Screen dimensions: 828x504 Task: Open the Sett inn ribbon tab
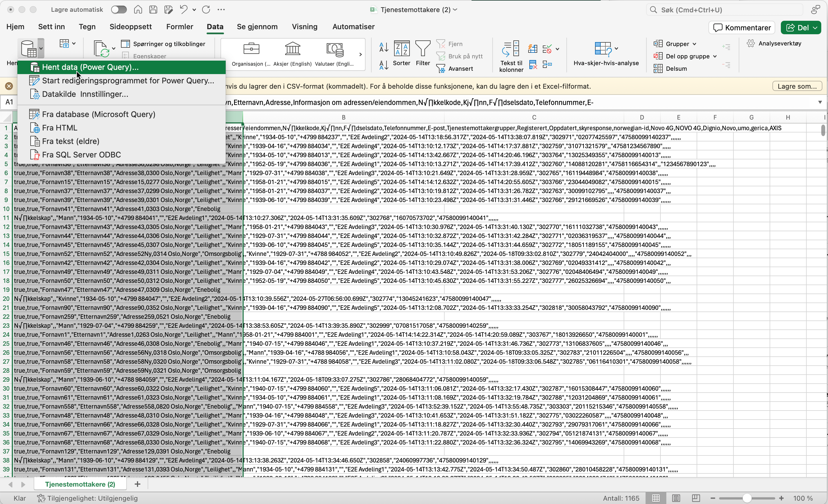coord(51,27)
